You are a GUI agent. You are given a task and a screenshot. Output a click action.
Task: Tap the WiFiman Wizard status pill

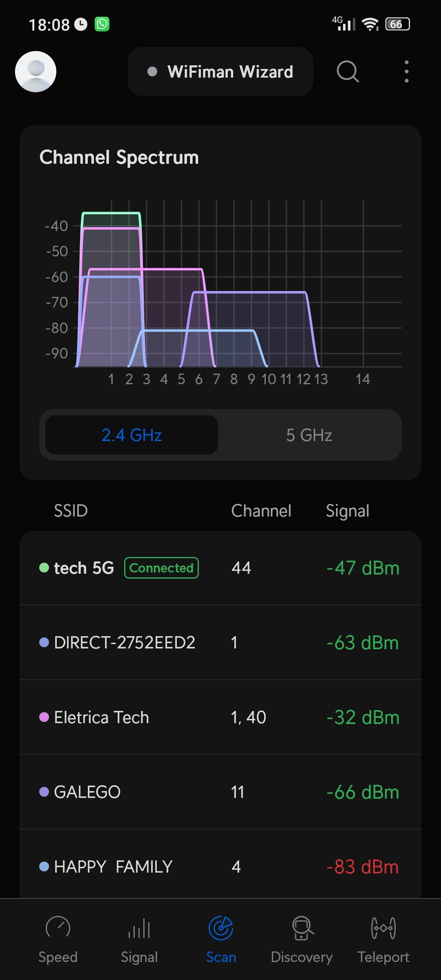[220, 72]
